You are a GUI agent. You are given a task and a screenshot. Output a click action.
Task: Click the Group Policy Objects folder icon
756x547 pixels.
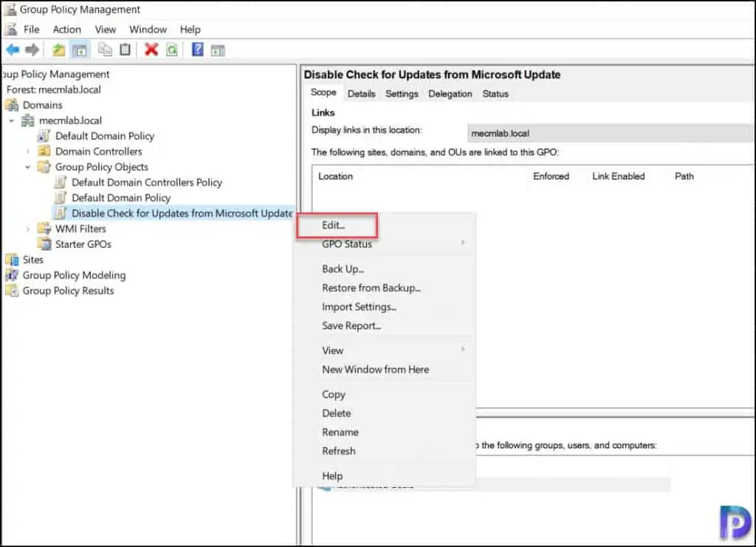(44, 167)
